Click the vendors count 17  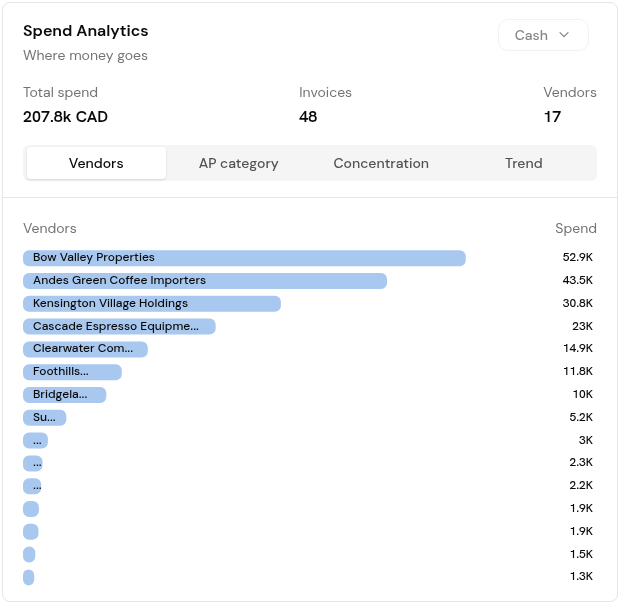coord(552,117)
